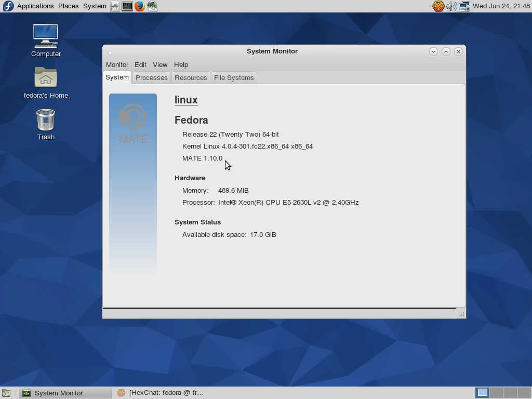Open the System menu in the panel
Screen dimensions: 532x399
[x=95, y=6]
